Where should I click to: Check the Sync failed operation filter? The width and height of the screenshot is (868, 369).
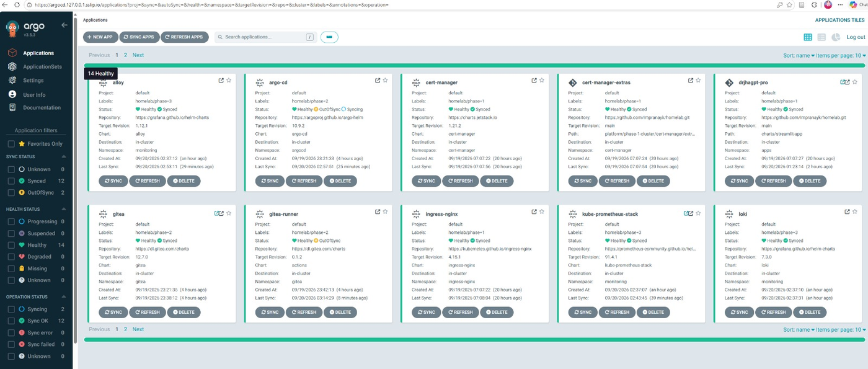(x=11, y=344)
